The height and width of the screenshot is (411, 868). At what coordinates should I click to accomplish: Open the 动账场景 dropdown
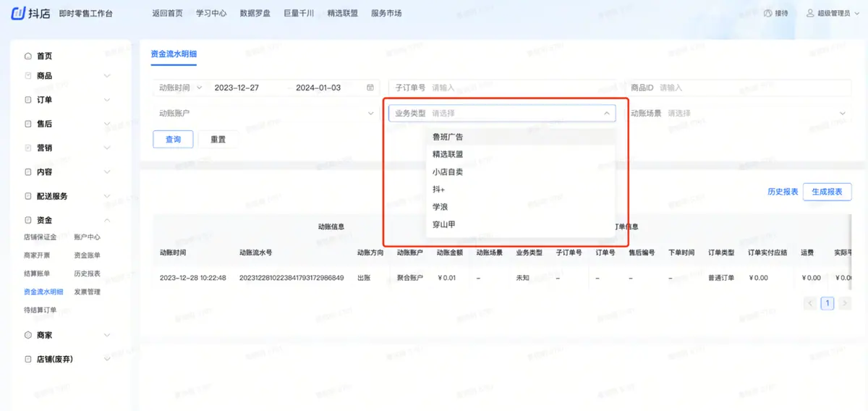[x=738, y=113]
